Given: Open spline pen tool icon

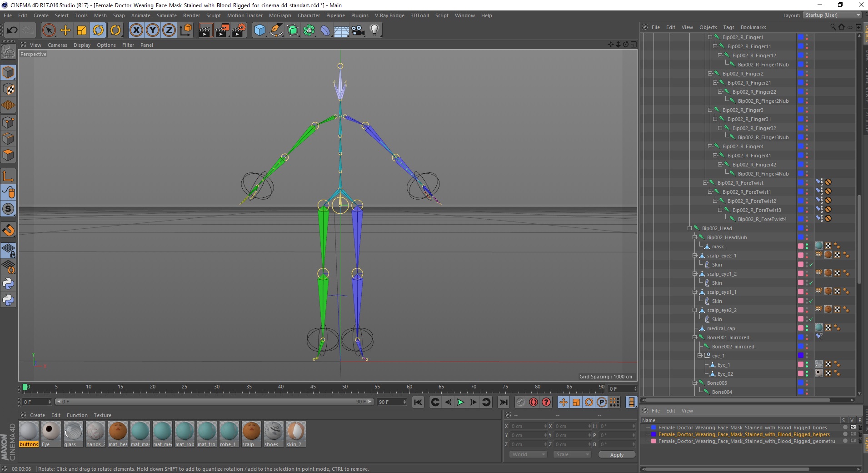Looking at the screenshot, I should (x=276, y=30).
